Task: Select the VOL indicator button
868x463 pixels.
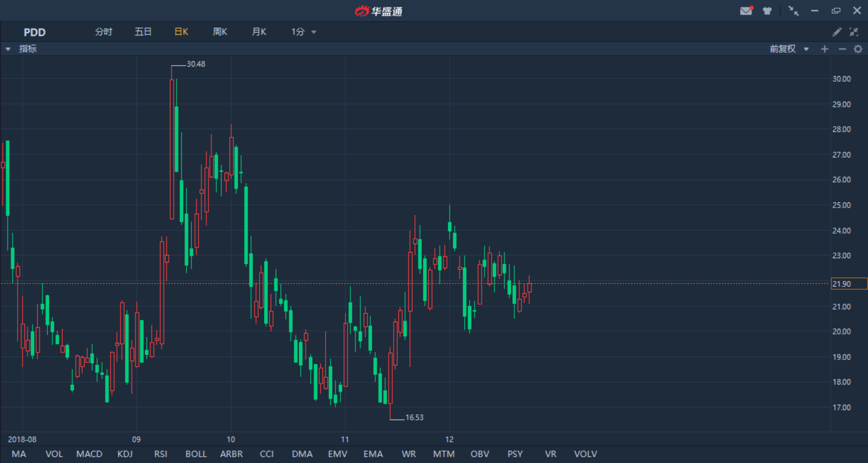Action: coord(54,454)
